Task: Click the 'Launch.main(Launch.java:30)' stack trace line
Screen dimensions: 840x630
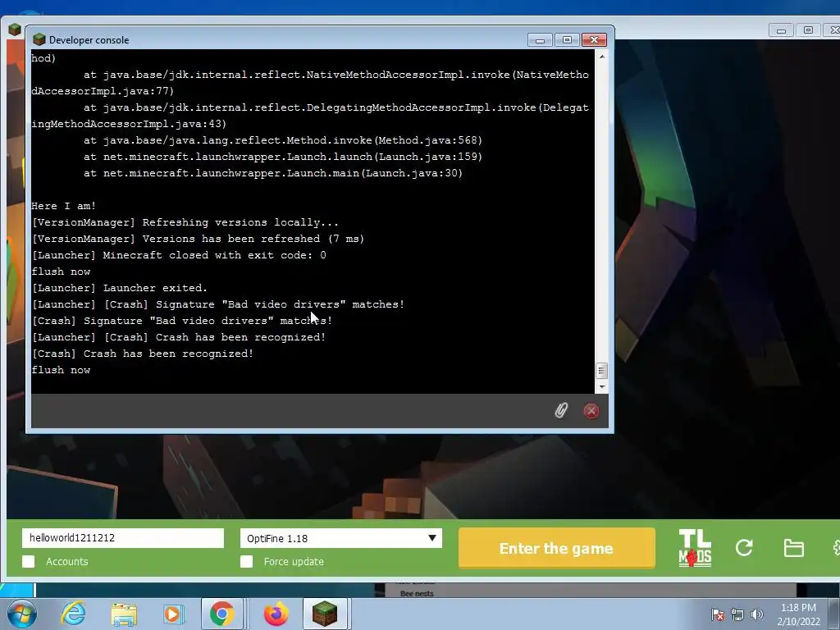Action: (x=273, y=173)
